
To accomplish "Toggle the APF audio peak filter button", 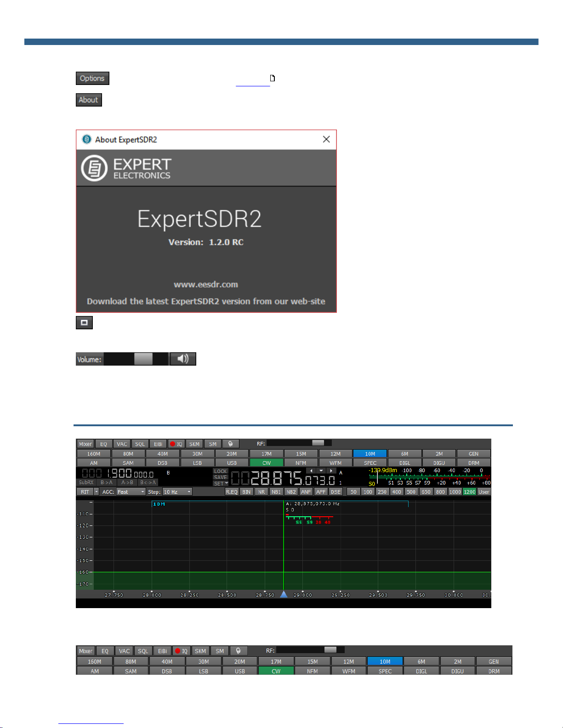I will click(x=321, y=492).
